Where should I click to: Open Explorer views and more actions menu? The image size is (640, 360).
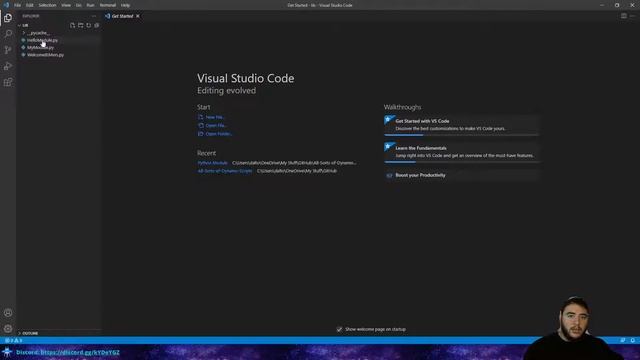[x=94, y=16]
